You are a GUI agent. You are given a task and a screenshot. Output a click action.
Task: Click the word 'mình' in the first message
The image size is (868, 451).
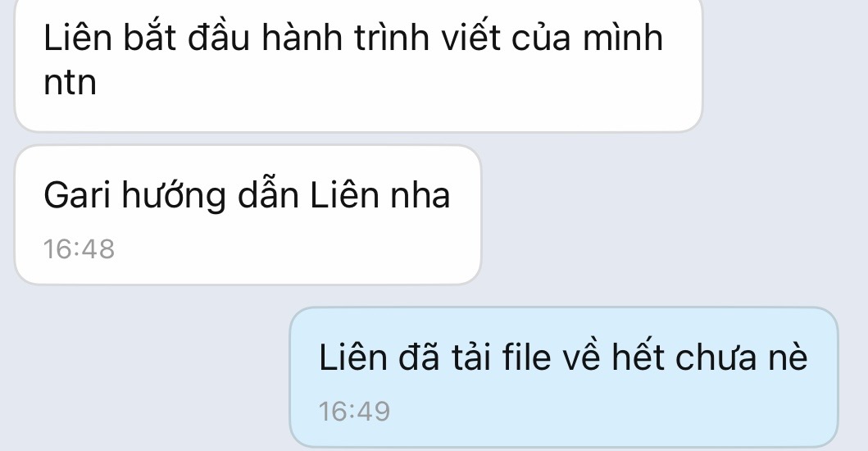(x=623, y=38)
